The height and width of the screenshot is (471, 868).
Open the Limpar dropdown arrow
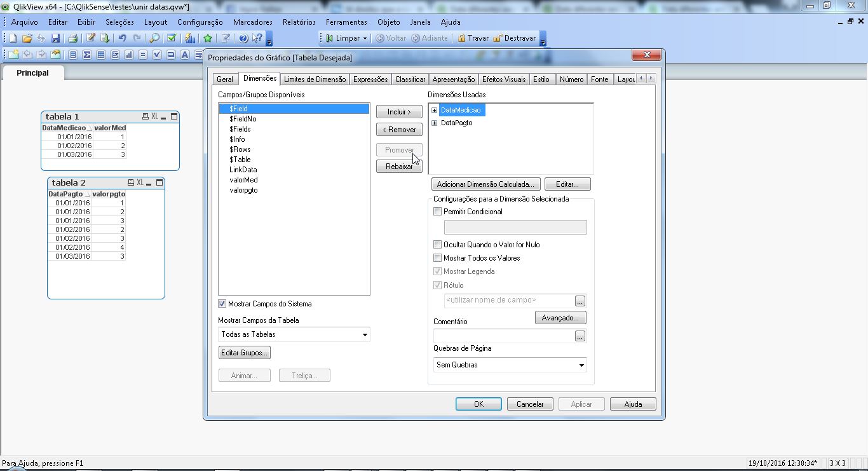[x=365, y=38]
